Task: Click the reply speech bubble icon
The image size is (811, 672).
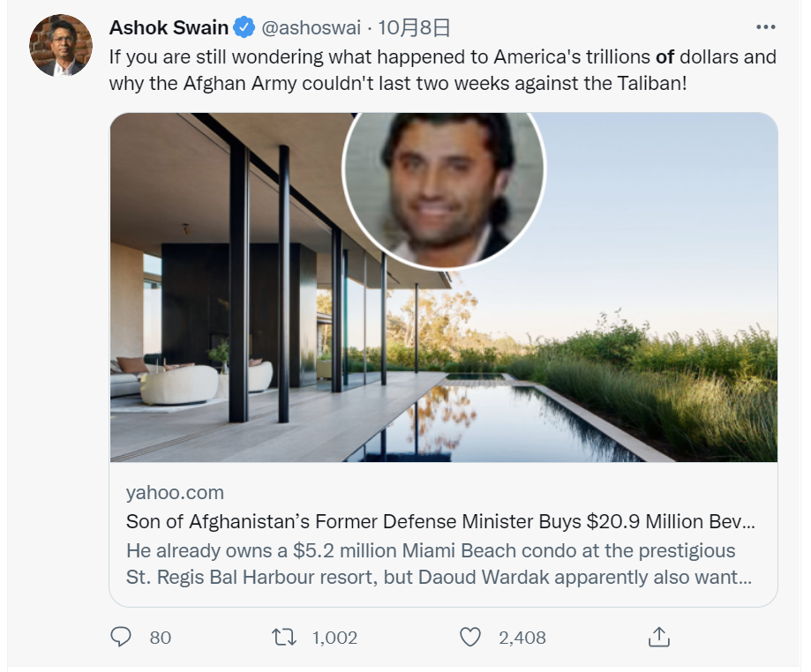Action: click(122, 637)
